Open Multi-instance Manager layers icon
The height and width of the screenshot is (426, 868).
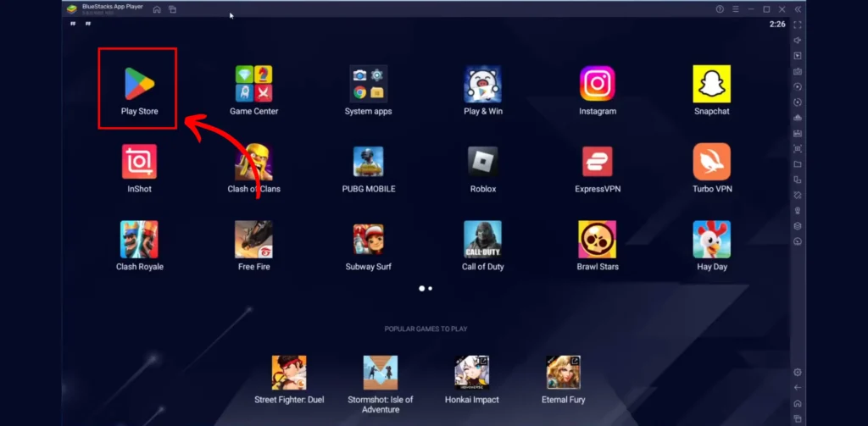pos(798,226)
